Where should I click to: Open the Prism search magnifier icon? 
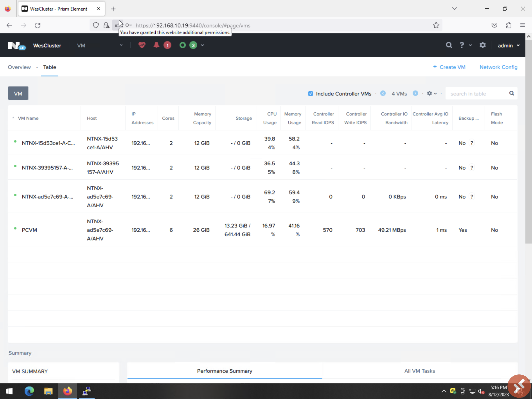click(449, 45)
